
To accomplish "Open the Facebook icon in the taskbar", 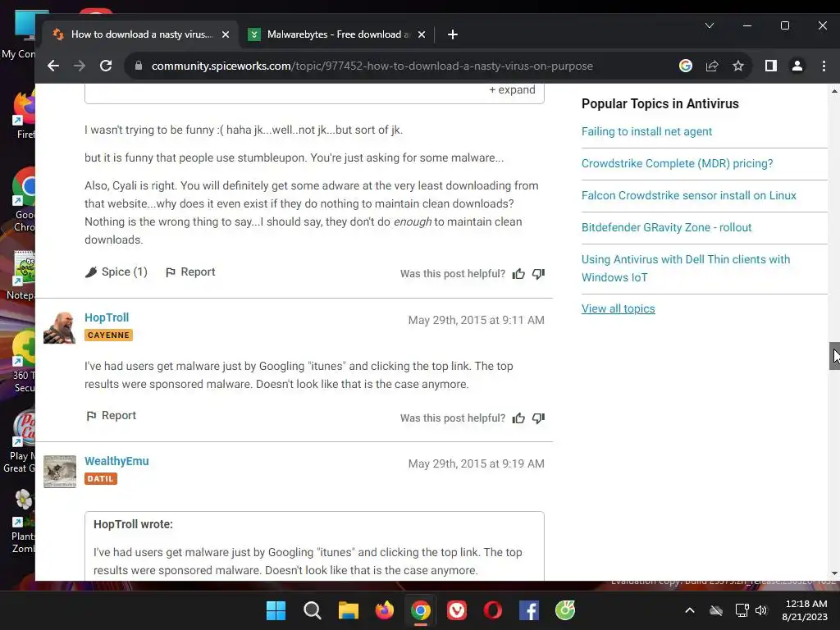I will tap(529, 610).
